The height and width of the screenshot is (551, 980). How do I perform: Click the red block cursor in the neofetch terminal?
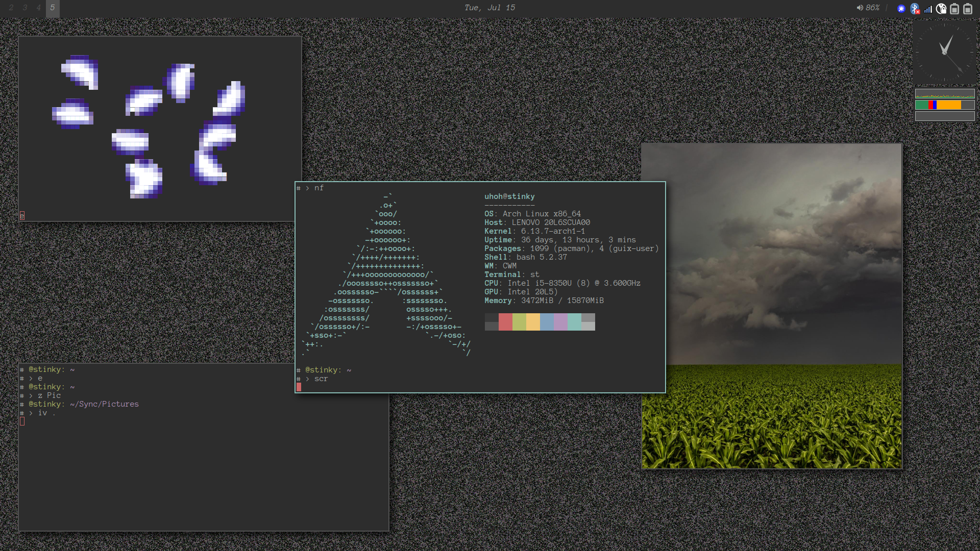pyautogui.click(x=299, y=387)
